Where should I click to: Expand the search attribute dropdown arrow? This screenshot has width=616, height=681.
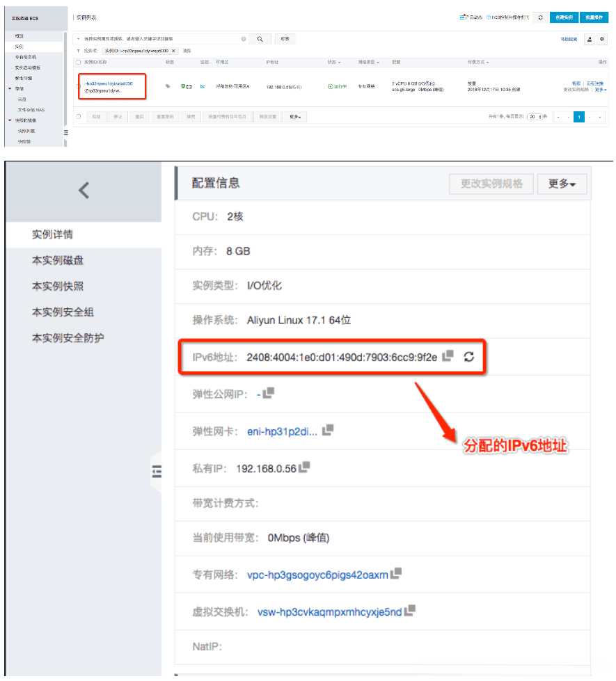[78, 39]
